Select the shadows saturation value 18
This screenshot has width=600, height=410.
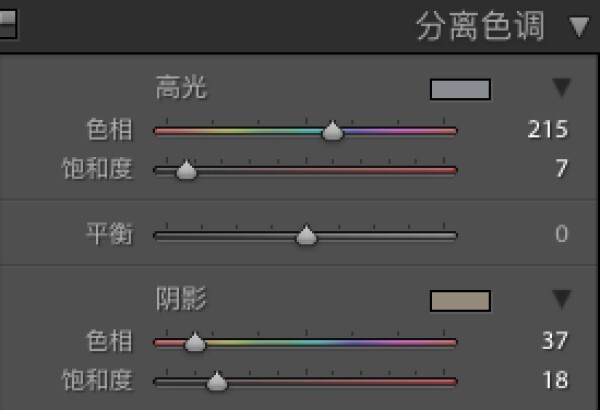[x=555, y=379]
